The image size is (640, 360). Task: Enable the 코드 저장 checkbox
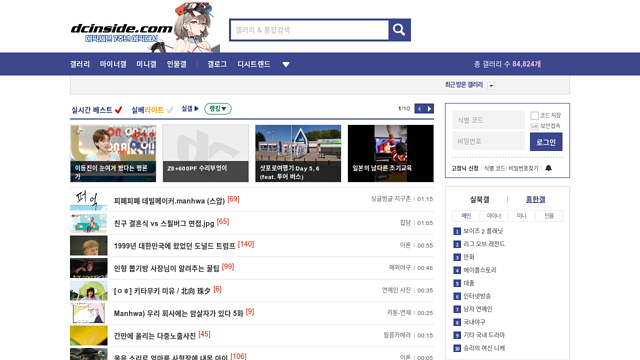(x=534, y=116)
